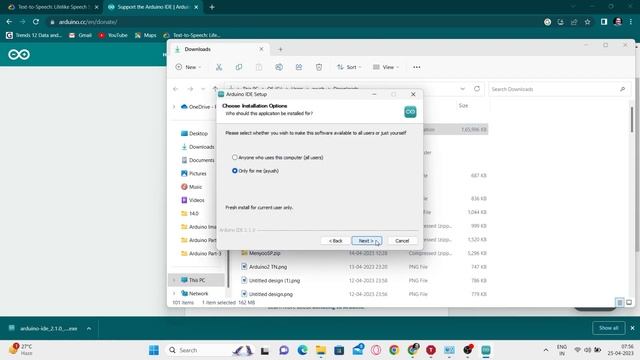Click Explorer forward navigation arrow

[190, 89]
